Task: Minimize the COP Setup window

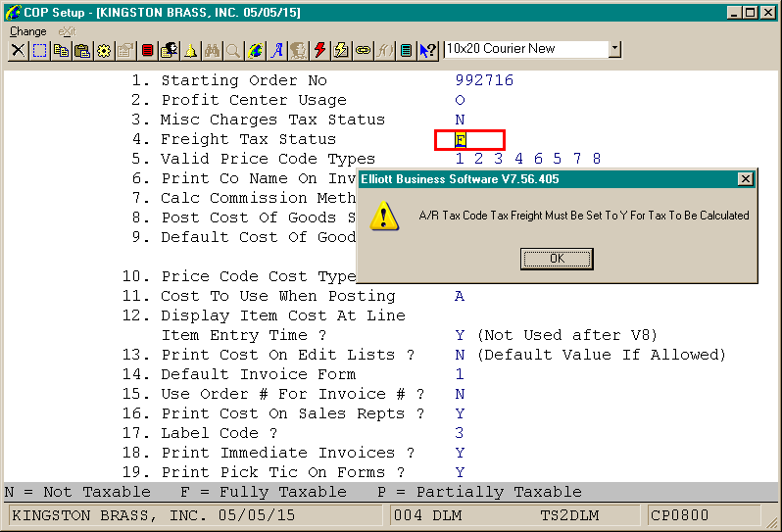Action: point(733,13)
